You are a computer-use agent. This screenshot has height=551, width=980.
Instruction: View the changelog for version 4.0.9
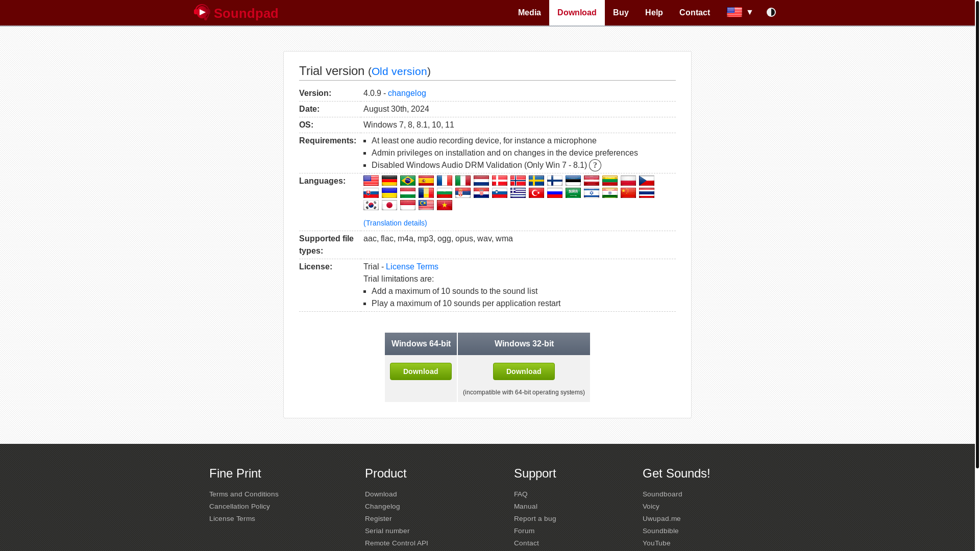(x=407, y=93)
